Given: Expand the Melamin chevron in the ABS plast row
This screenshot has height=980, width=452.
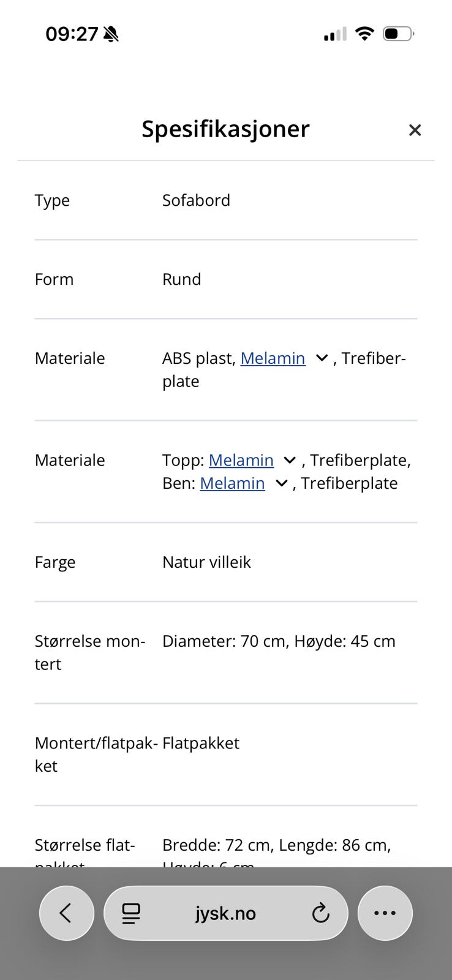Looking at the screenshot, I should [321, 358].
